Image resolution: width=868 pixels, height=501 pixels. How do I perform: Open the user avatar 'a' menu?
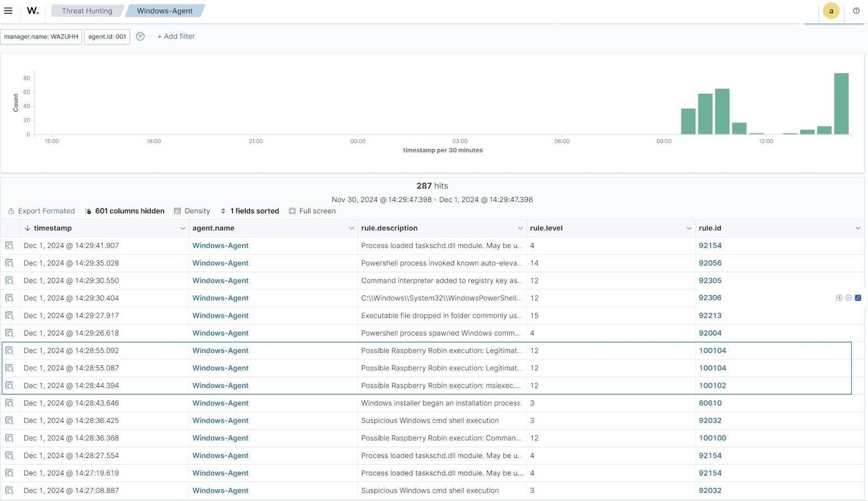point(831,11)
